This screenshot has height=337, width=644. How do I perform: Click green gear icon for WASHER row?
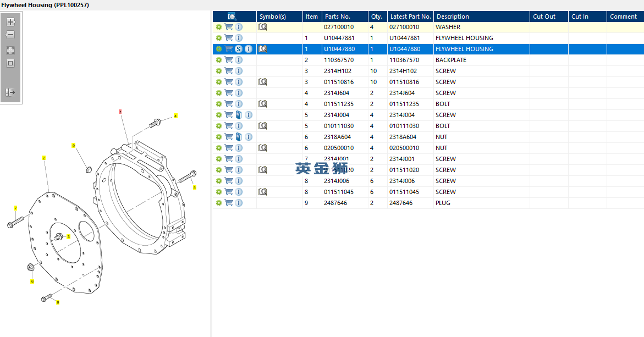tap(219, 27)
